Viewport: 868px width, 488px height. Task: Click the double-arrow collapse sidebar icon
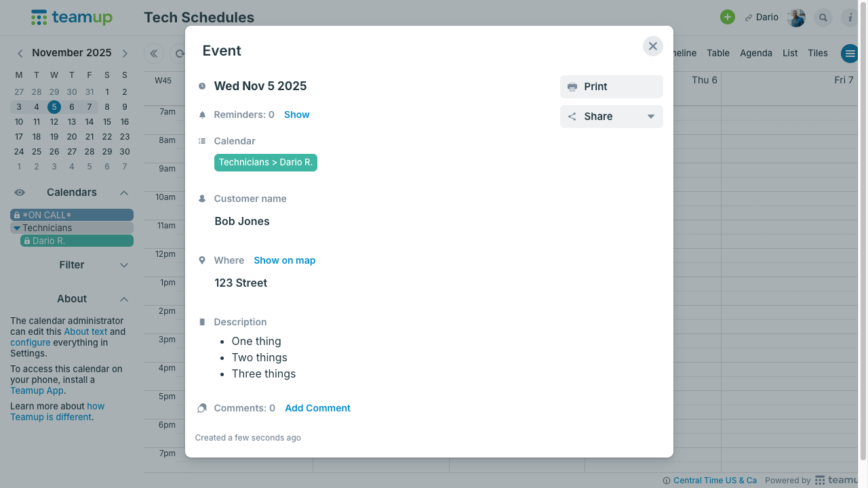coord(154,54)
